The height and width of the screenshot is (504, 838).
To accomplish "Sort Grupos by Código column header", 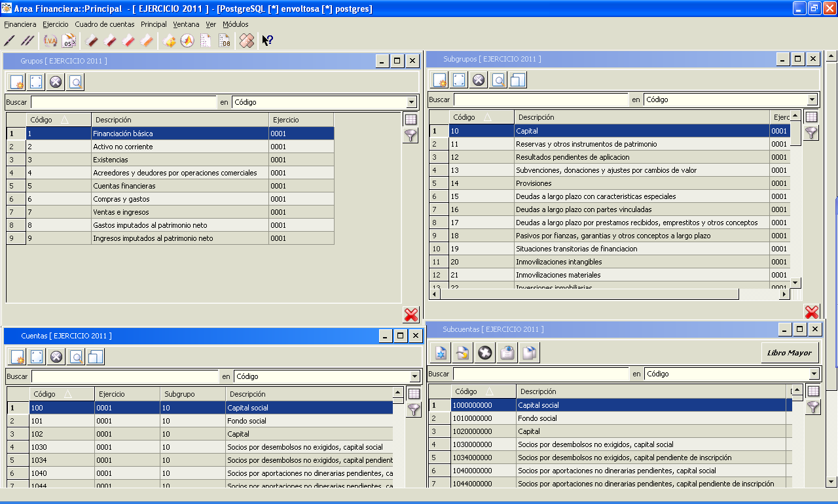I will point(58,120).
